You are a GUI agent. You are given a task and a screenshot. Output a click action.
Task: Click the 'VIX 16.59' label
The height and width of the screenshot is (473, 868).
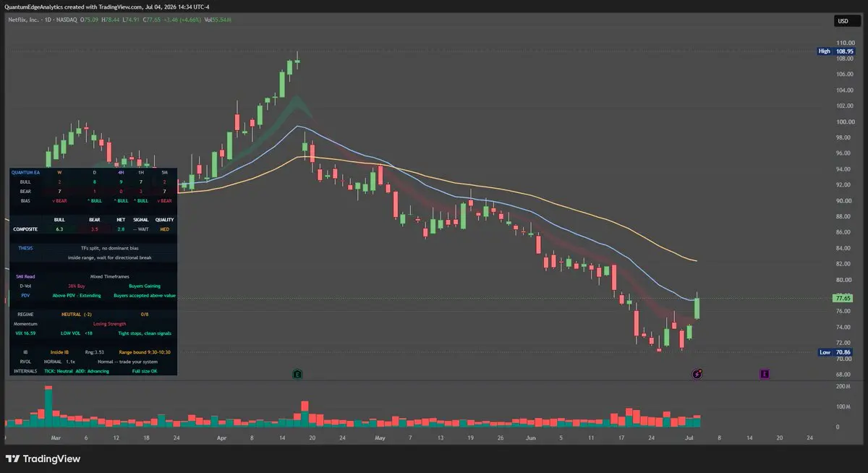tap(25, 333)
